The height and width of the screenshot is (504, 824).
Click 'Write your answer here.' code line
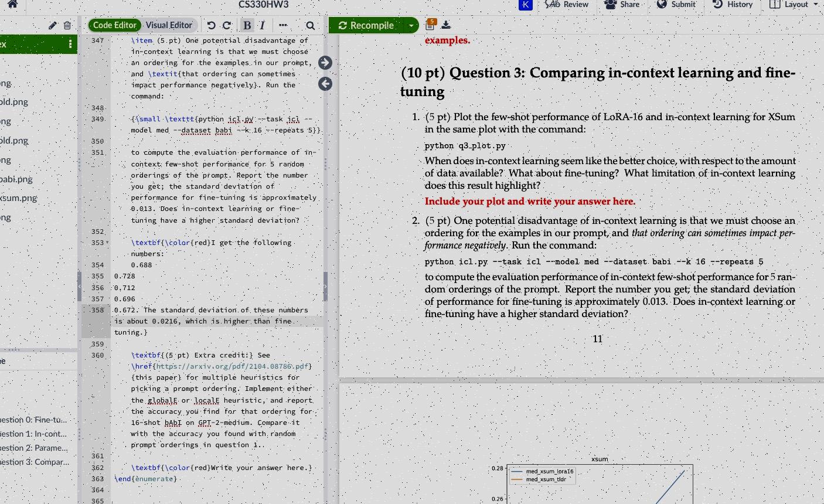[x=222, y=468]
